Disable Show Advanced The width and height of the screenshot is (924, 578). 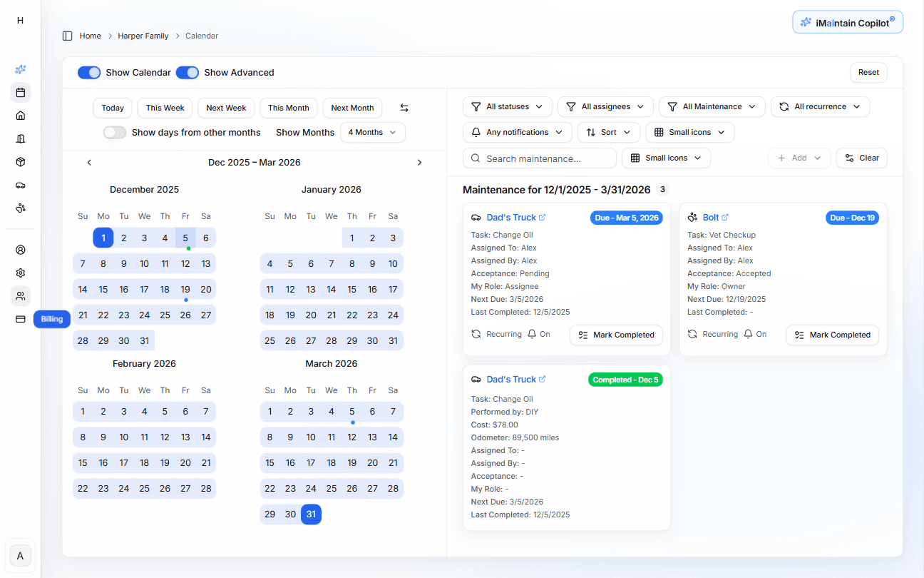[x=187, y=72]
